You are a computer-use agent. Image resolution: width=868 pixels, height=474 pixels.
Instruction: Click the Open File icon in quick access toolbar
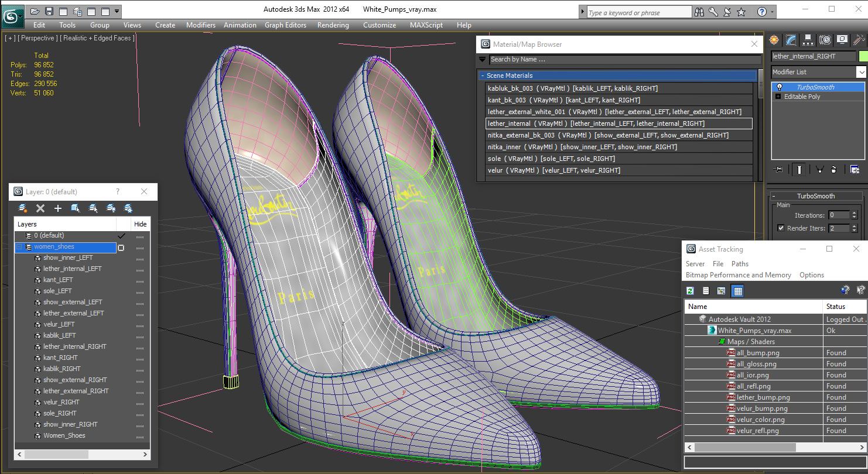(35, 11)
